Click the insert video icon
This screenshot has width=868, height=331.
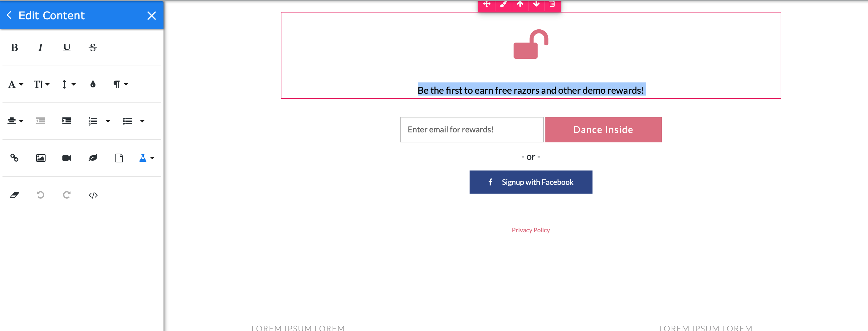(67, 158)
